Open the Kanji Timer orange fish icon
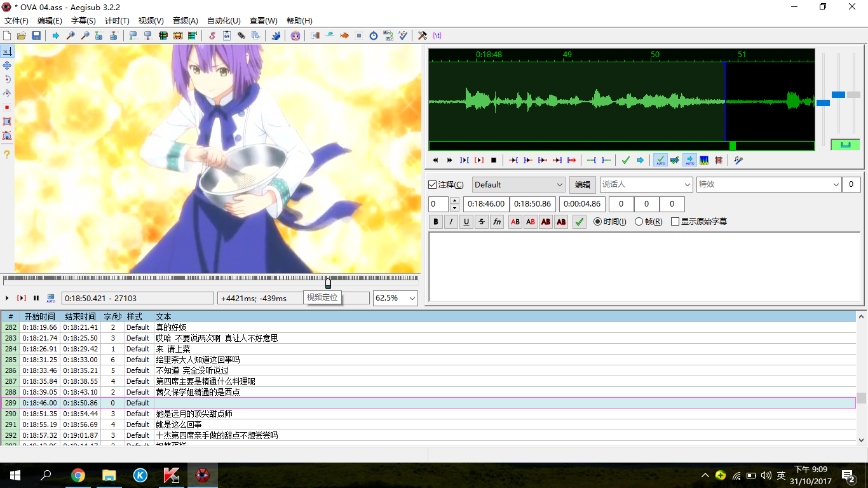 [x=344, y=36]
